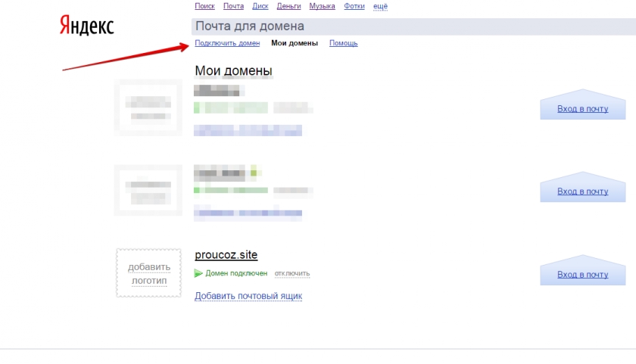The width and height of the screenshot is (636, 364).
Task: Open the Помощь link
Action: 343,43
